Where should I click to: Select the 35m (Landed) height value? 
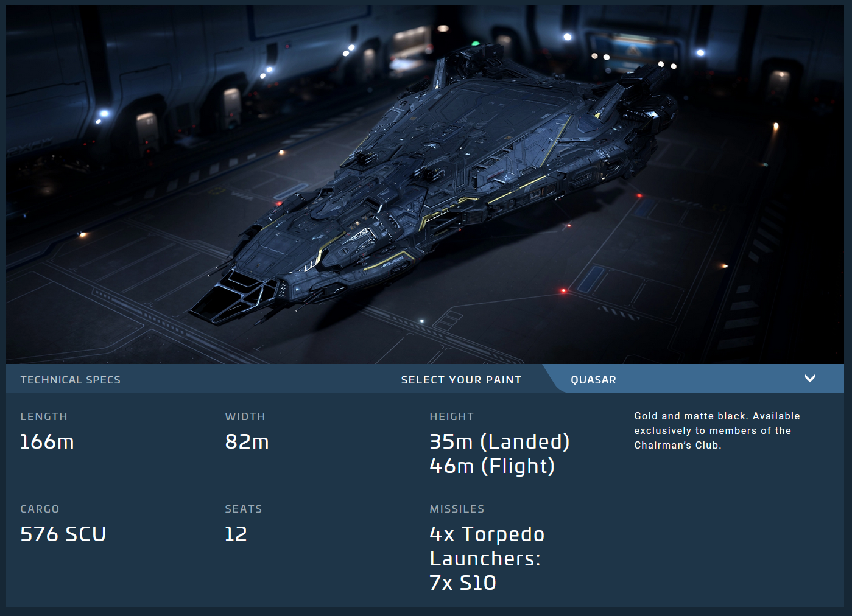click(499, 442)
